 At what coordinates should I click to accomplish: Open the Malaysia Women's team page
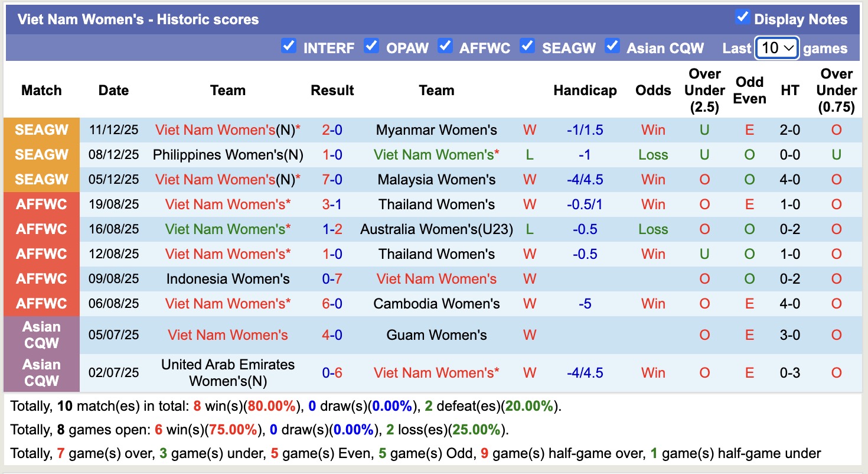tap(436, 180)
